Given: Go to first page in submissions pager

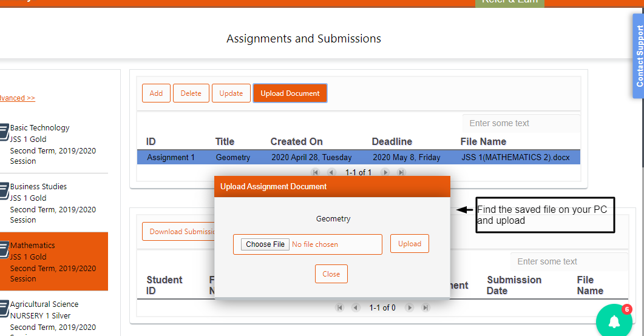Looking at the screenshot, I should [340, 307].
